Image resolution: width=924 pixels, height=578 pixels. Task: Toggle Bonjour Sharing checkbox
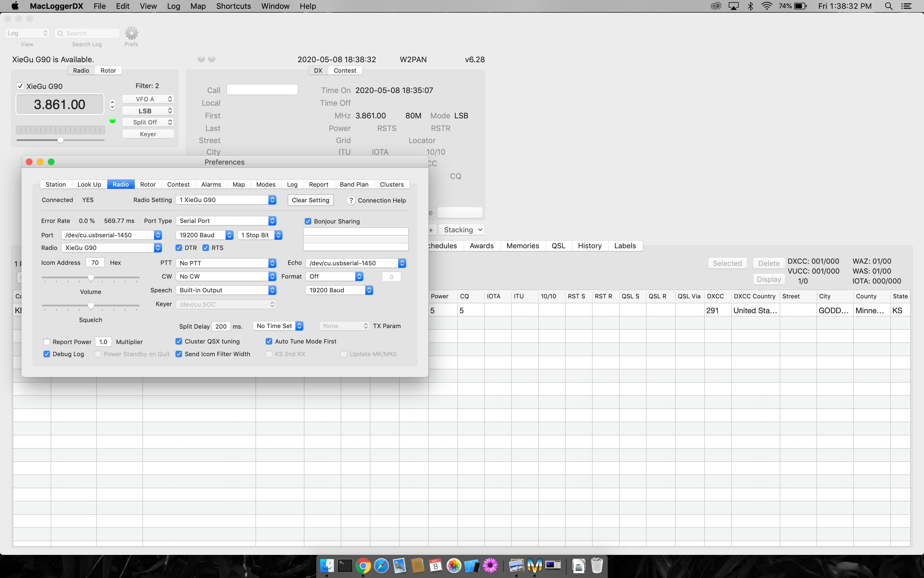308,221
